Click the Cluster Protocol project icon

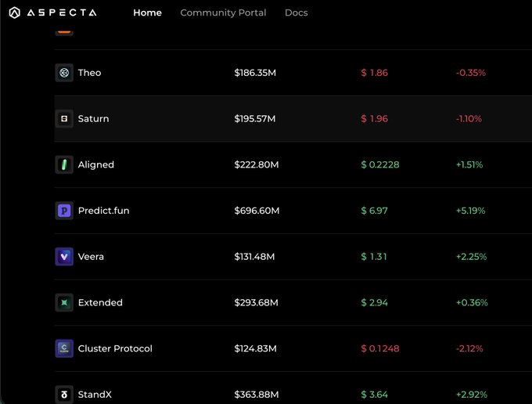pyautogui.click(x=64, y=348)
